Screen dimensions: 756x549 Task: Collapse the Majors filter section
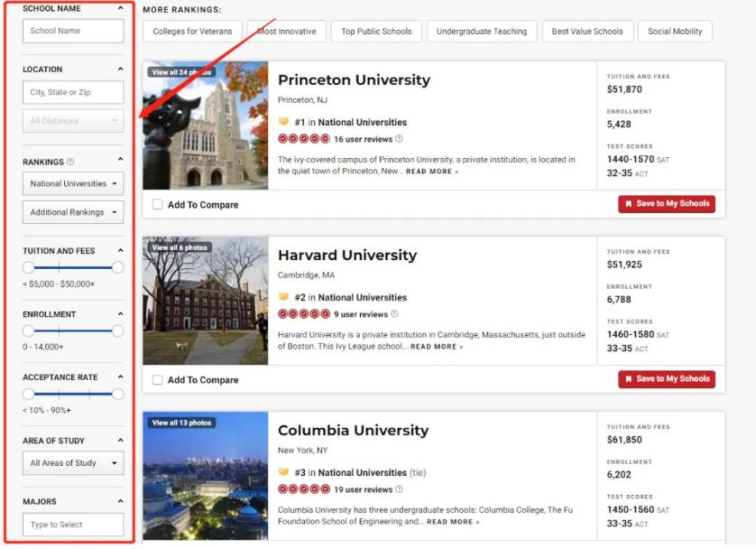click(x=120, y=501)
